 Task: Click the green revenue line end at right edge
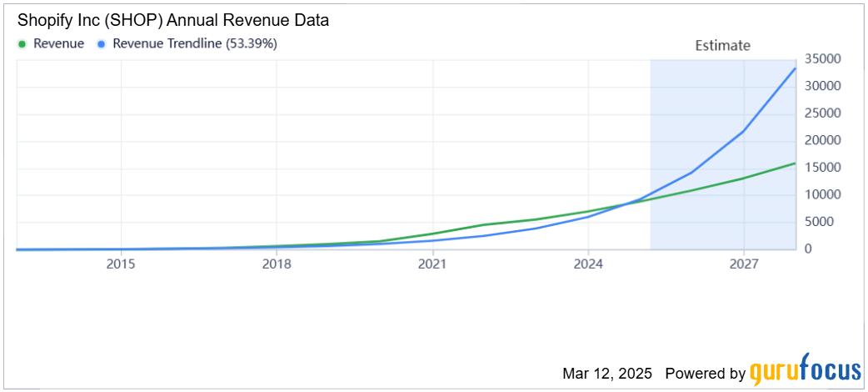[796, 163]
